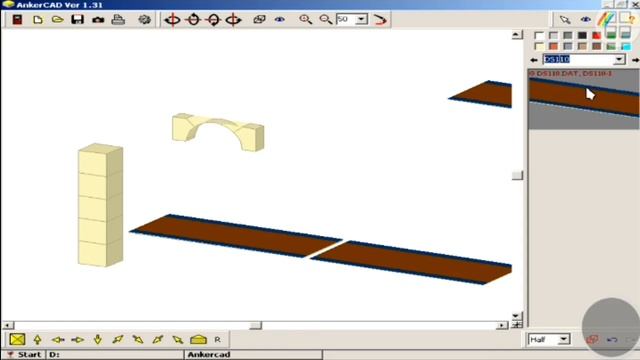
Task: Pick the cyan color swatch
Action: pos(626,46)
